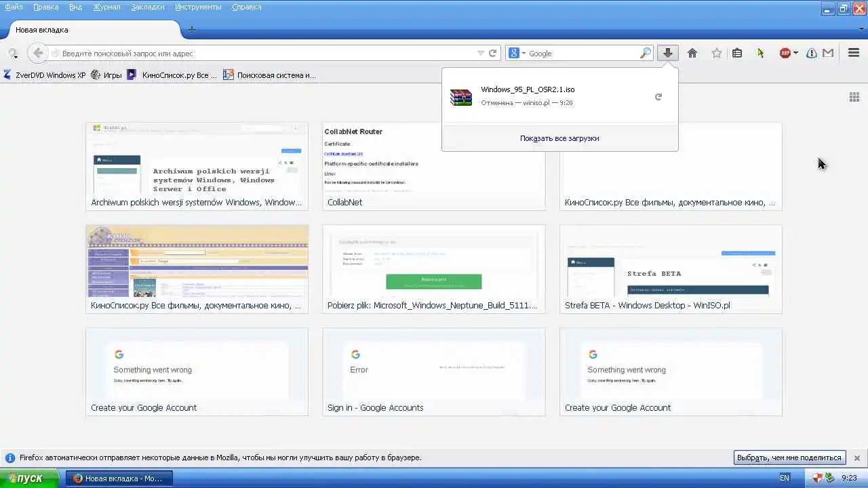Open the Инструменты menu
This screenshot has height=488, width=868.
pos(198,7)
